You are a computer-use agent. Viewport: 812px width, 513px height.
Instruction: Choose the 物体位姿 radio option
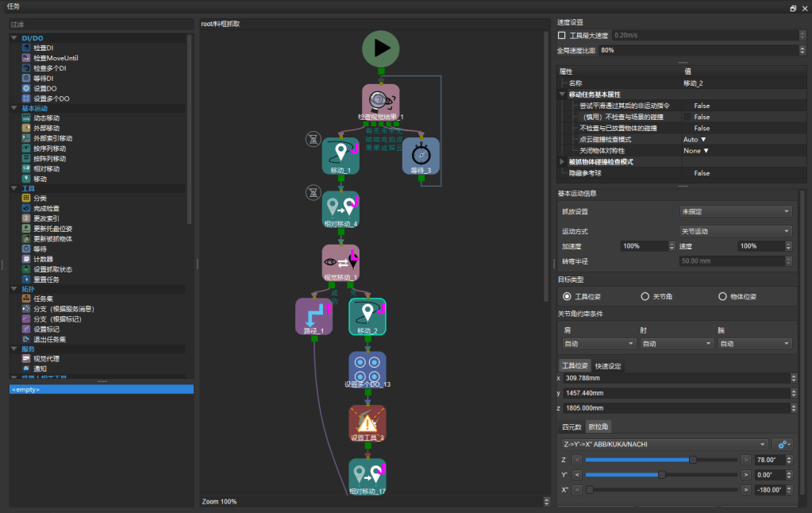point(722,296)
